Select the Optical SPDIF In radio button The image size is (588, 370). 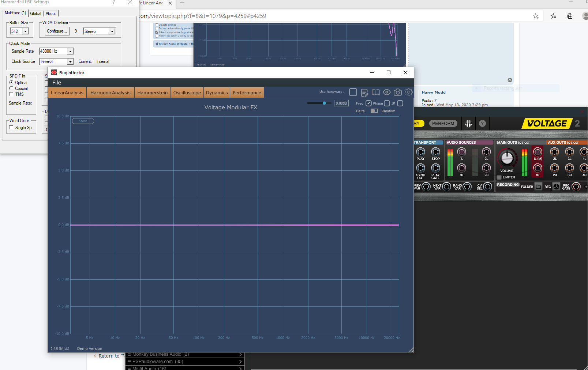[x=11, y=82]
